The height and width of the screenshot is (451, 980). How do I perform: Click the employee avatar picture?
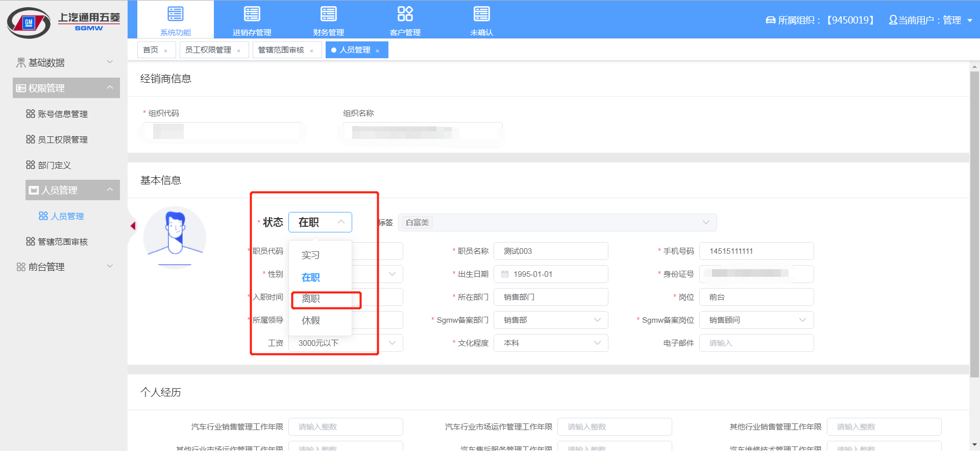click(x=175, y=237)
